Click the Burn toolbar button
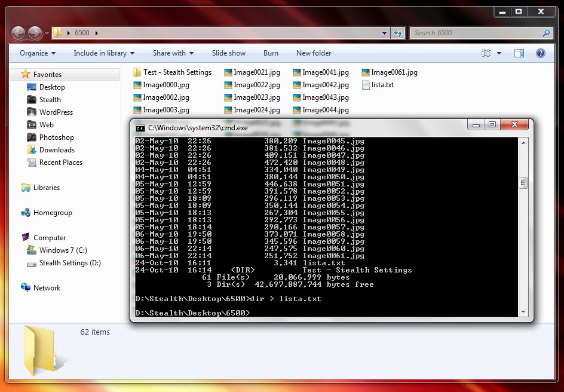The width and height of the screenshot is (564, 392). pyautogui.click(x=271, y=53)
